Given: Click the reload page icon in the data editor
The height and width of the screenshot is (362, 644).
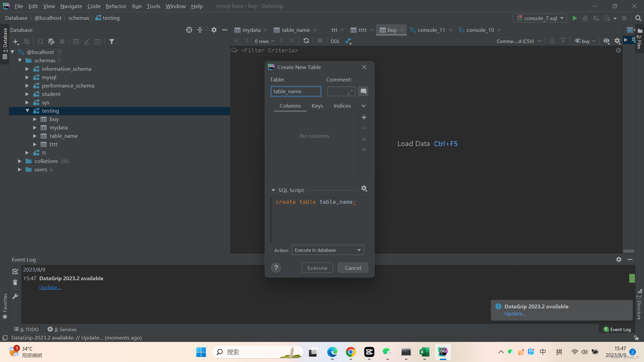Looking at the screenshot, I should point(306,41).
